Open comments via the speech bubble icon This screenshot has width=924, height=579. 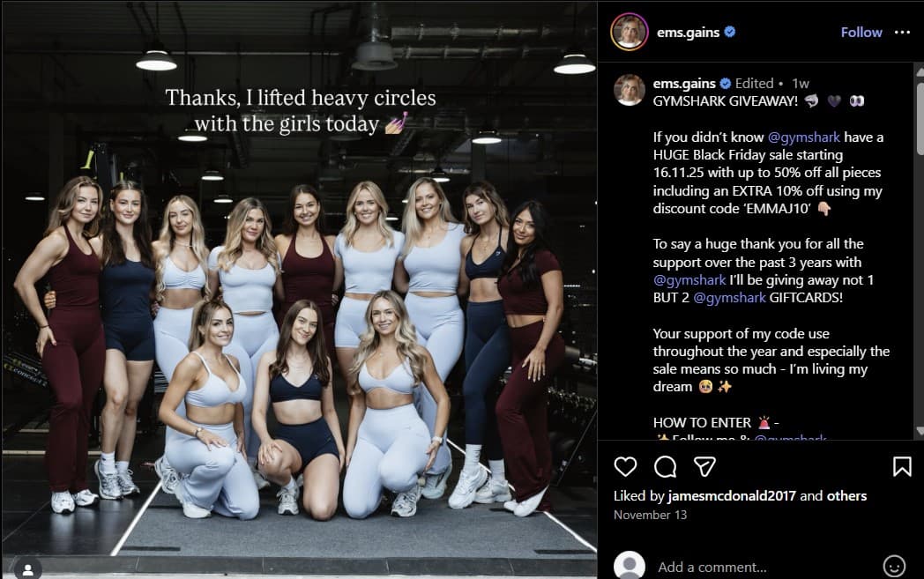click(666, 466)
